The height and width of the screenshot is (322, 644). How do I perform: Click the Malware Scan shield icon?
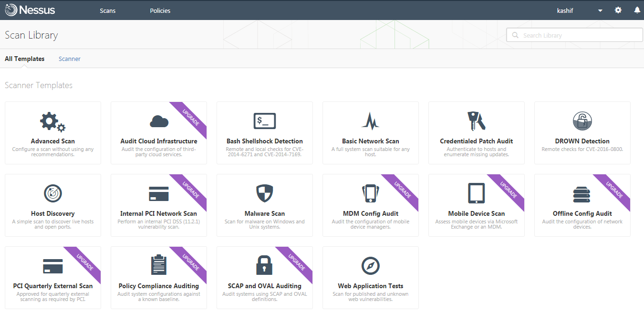pyautogui.click(x=265, y=193)
